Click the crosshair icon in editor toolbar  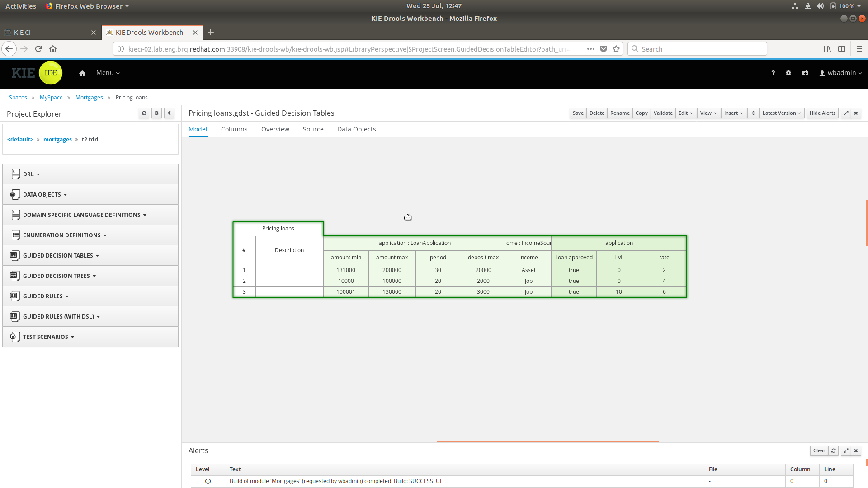pos(753,113)
